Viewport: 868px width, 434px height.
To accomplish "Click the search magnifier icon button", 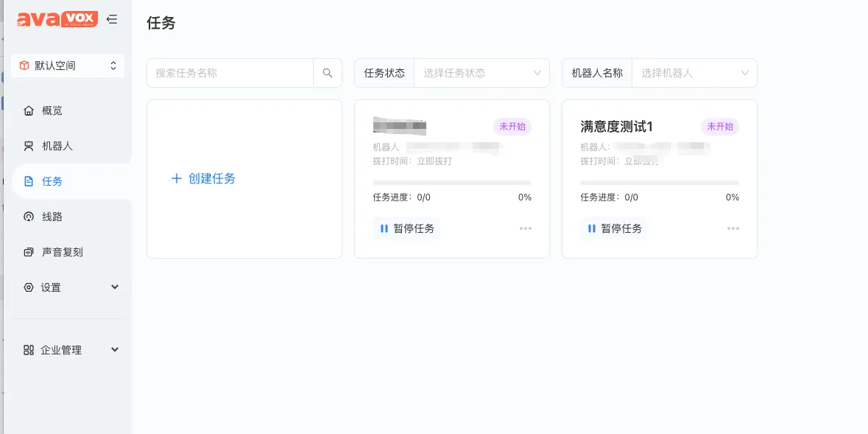I will [328, 73].
